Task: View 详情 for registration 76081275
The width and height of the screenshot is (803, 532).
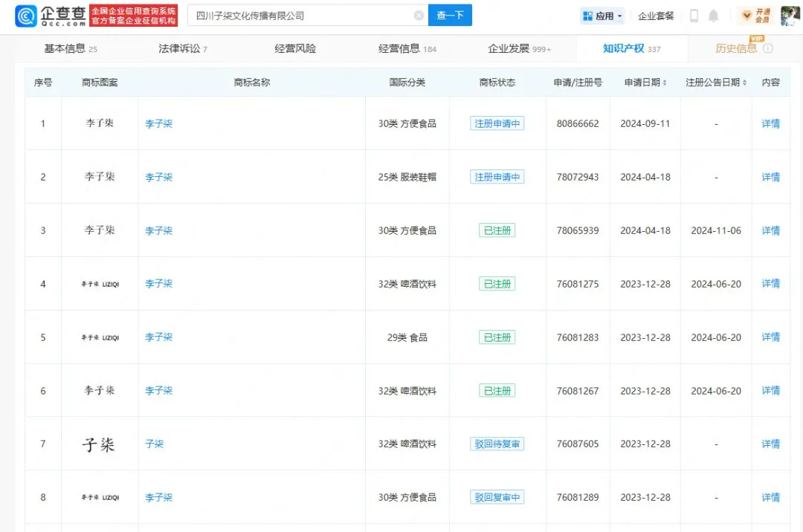Action: point(771,283)
